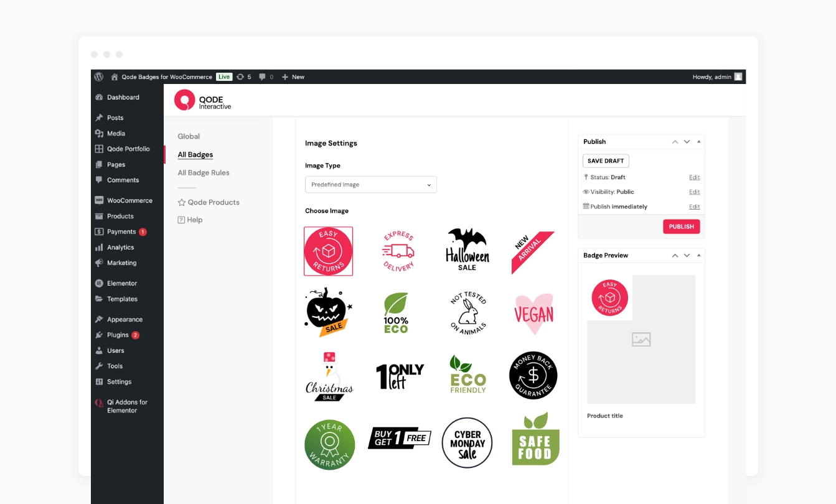Choose the Vegan heart badge
836x504 pixels.
point(534,314)
